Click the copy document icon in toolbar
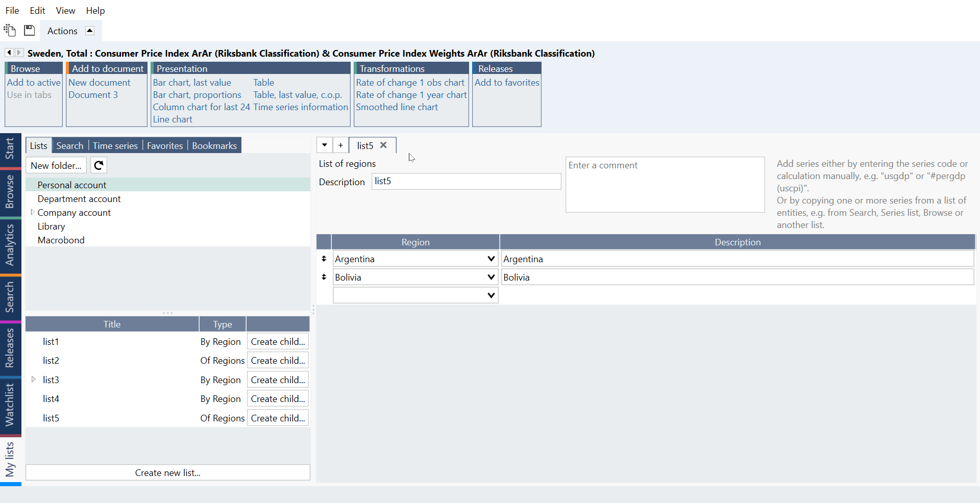 pyautogui.click(x=10, y=31)
